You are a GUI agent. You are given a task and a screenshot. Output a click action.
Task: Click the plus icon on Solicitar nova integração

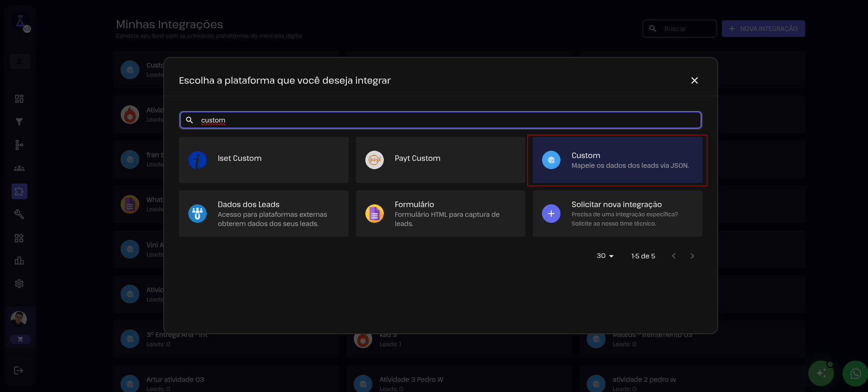pyautogui.click(x=551, y=214)
